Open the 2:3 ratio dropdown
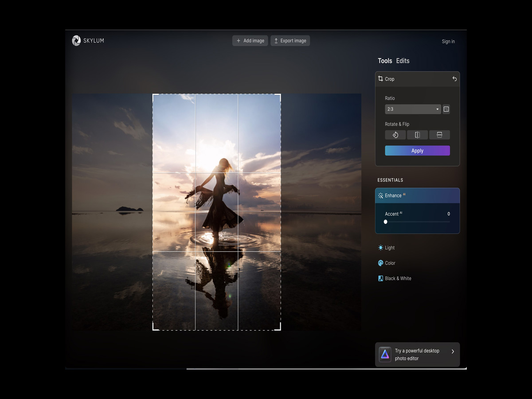 tap(412, 109)
